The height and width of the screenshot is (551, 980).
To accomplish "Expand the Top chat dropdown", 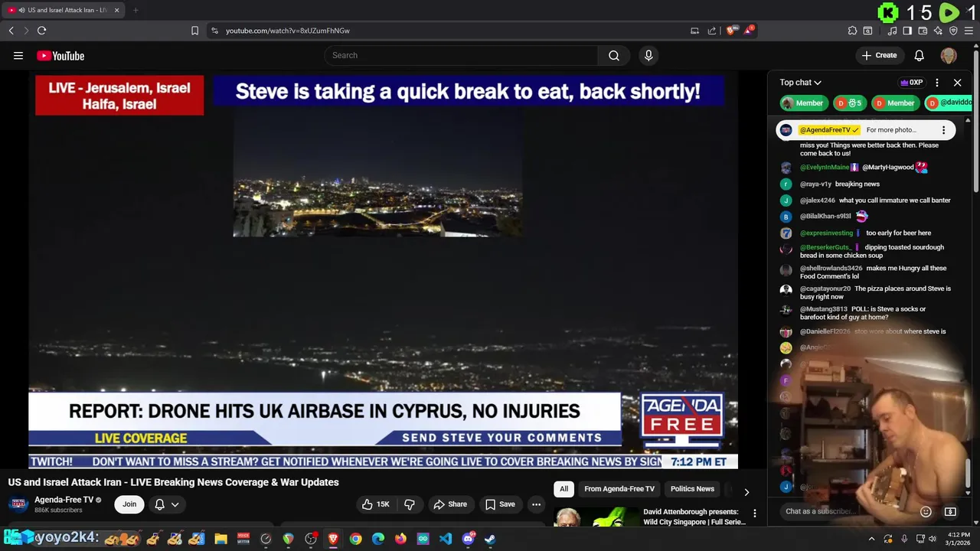I will (800, 82).
